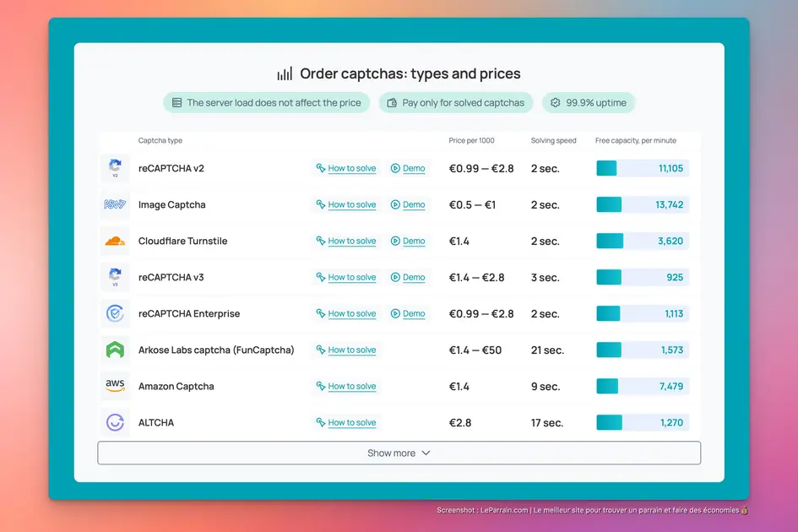Click the 13,742 free capacity bar
This screenshot has height=532, width=798.
(643, 204)
